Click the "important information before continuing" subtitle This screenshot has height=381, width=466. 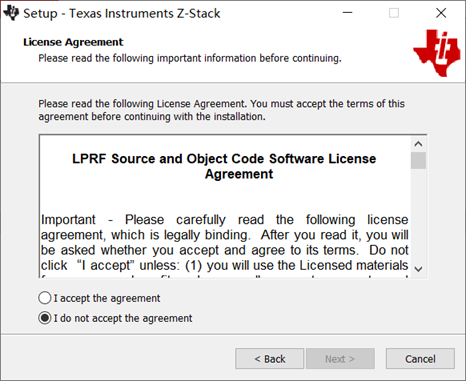[249, 58]
